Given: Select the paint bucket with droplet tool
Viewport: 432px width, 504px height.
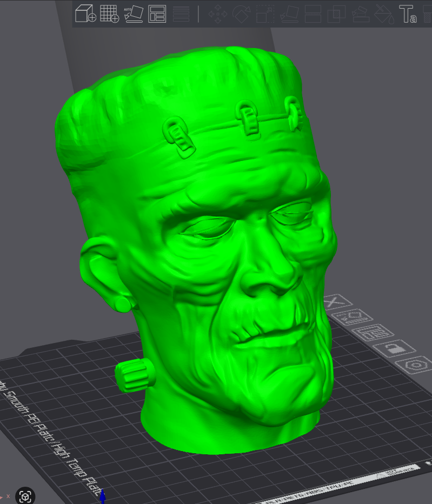Looking at the screenshot, I should tap(384, 14).
